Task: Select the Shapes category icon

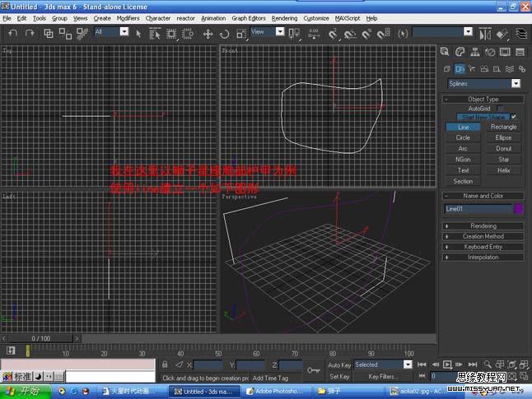Action: click(x=460, y=69)
